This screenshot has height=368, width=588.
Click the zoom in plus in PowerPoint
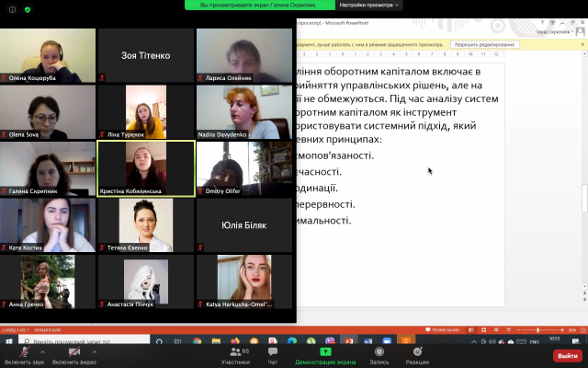tap(562, 330)
